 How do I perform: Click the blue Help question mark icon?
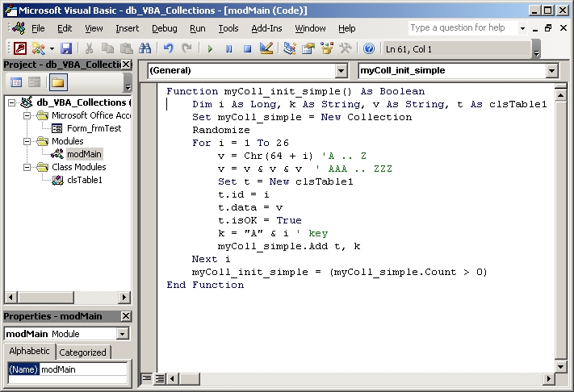click(x=369, y=48)
